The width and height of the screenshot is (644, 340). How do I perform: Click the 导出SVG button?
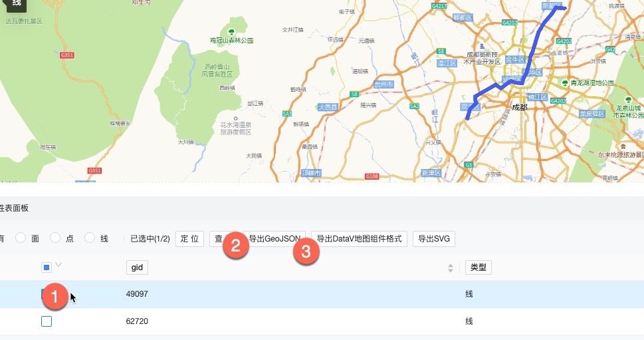[434, 238]
